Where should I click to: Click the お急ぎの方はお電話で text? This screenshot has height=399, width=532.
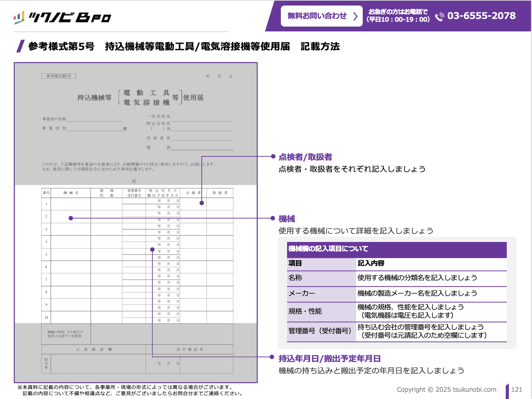pyautogui.click(x=398, y=12)
